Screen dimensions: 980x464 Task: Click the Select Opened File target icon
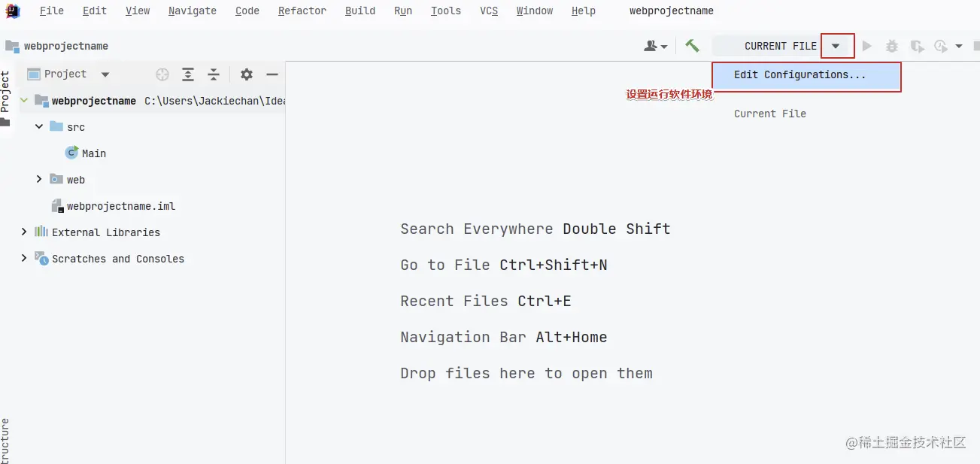(x=162, y=74)
